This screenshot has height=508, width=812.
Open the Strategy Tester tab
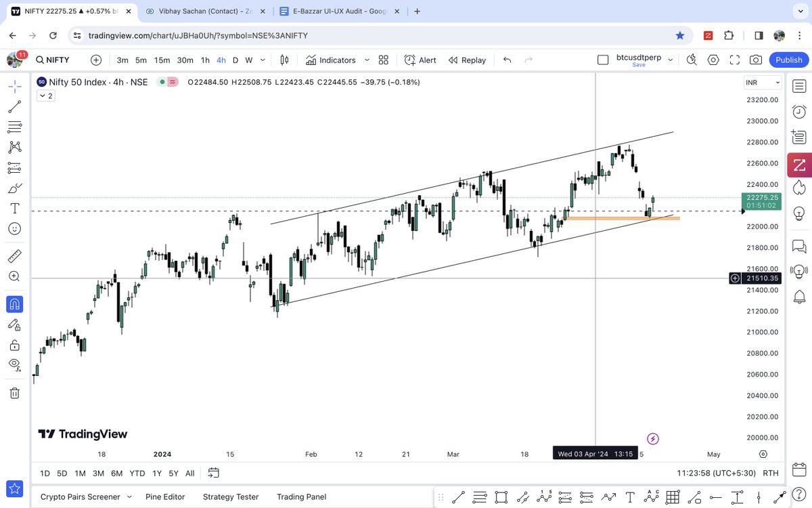[x=231, y=496]
